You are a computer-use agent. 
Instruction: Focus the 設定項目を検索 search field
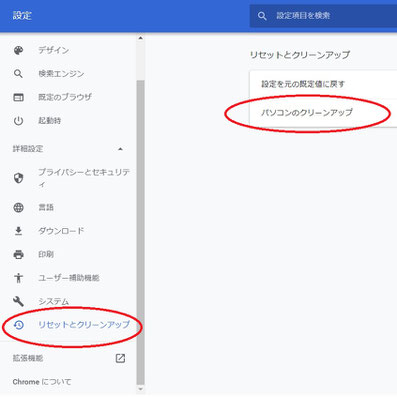click(x=323, y=16)
